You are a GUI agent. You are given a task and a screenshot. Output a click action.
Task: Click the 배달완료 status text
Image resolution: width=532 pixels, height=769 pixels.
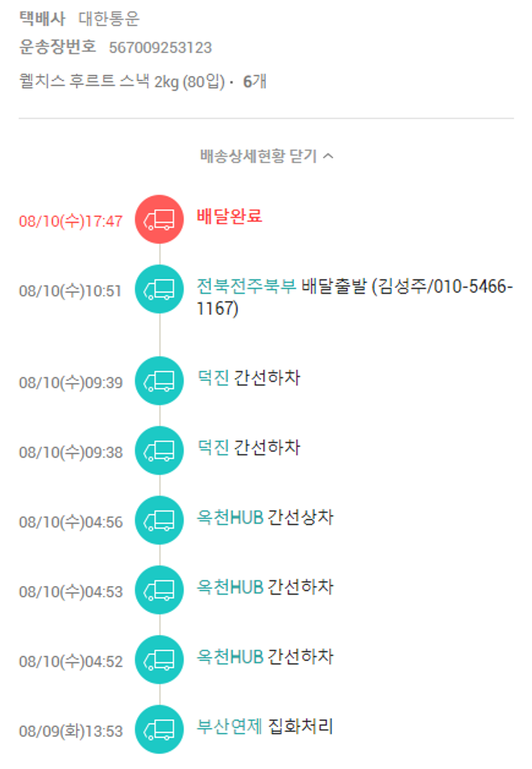pyautogui.click(x=229, y=216)
